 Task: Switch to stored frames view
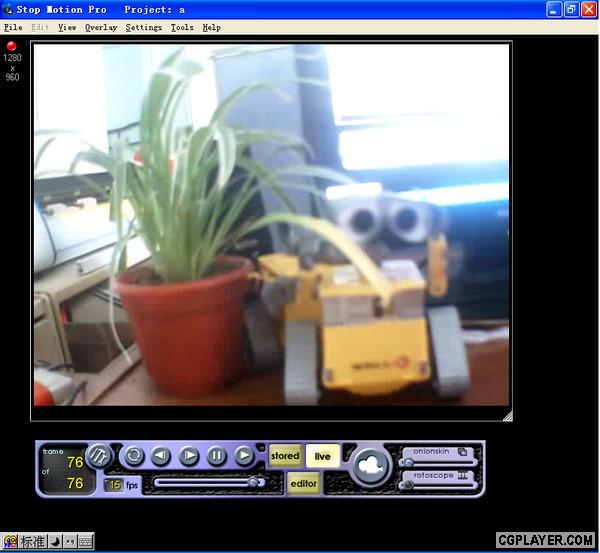pyautogui.click(x=285, y=456)
